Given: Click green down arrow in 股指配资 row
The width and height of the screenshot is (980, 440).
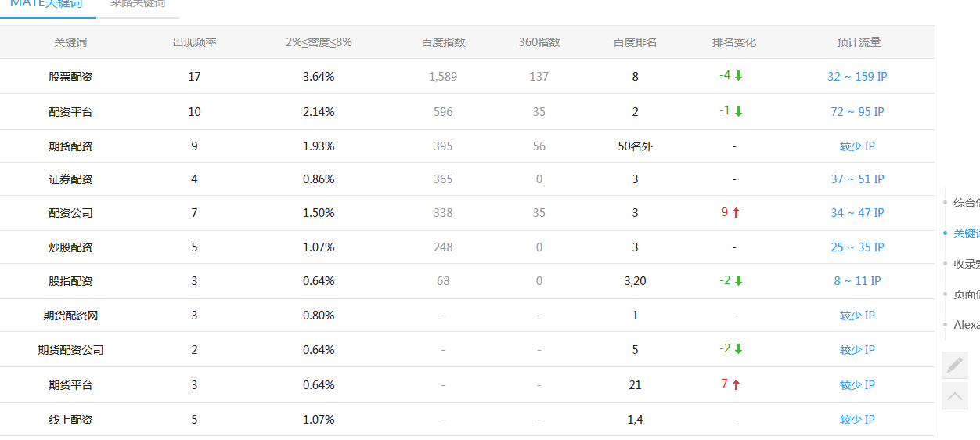Looking at the screenshot, I should tap(738, 281).
